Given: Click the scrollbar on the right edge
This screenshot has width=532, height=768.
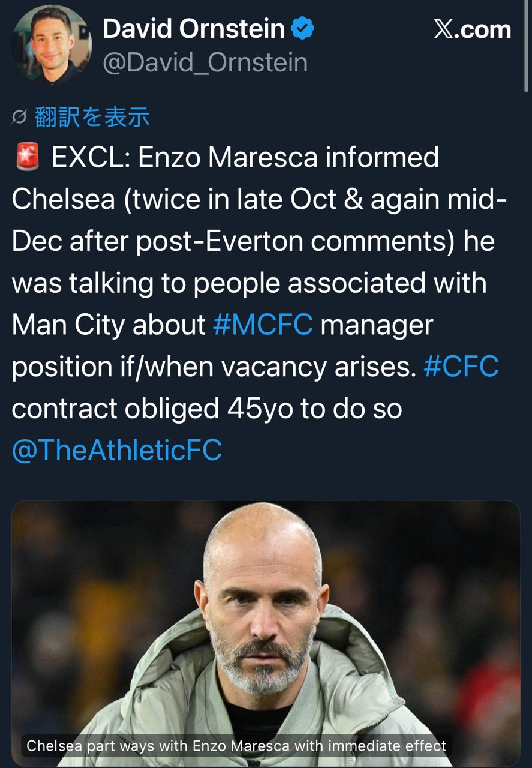Looking at the screenshot, I should coord(527,48).
